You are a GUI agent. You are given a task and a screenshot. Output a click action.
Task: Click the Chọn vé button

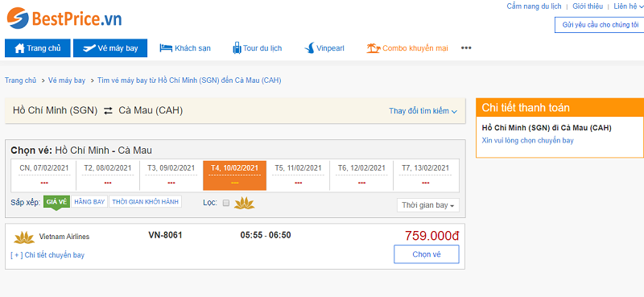[427, 254]
